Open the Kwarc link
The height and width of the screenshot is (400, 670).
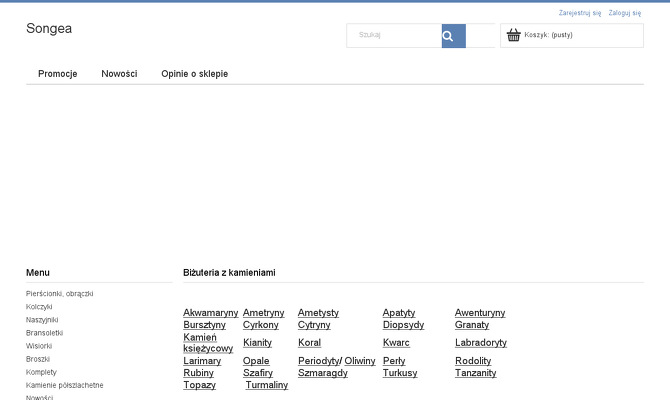pyautogui.click(x=396, y=343)
